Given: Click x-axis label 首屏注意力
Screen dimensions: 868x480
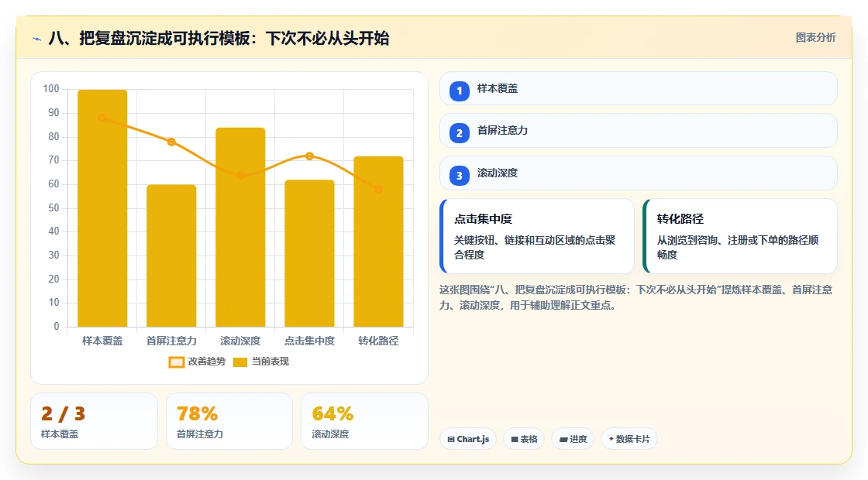Looking at the screenshot, I should [171, 341].
